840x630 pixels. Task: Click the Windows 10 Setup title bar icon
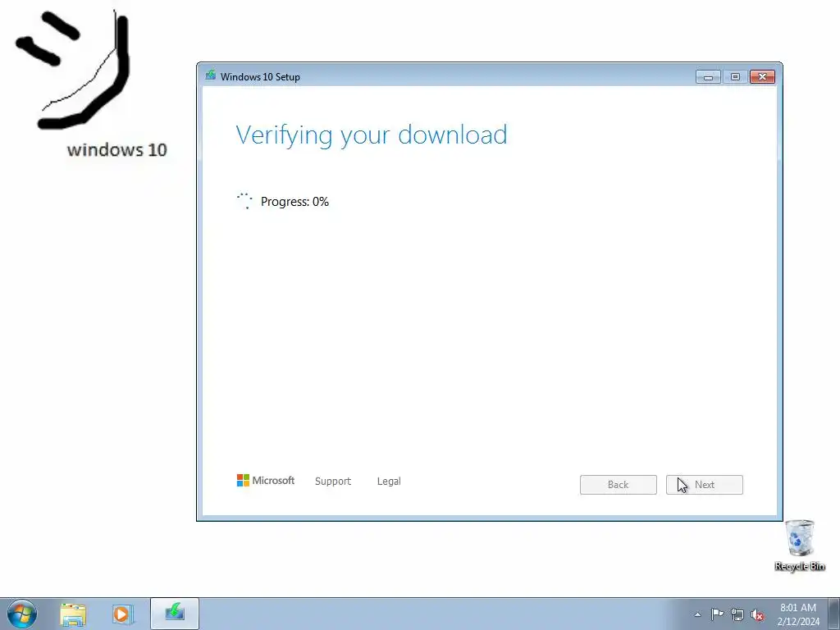point(211,75)
